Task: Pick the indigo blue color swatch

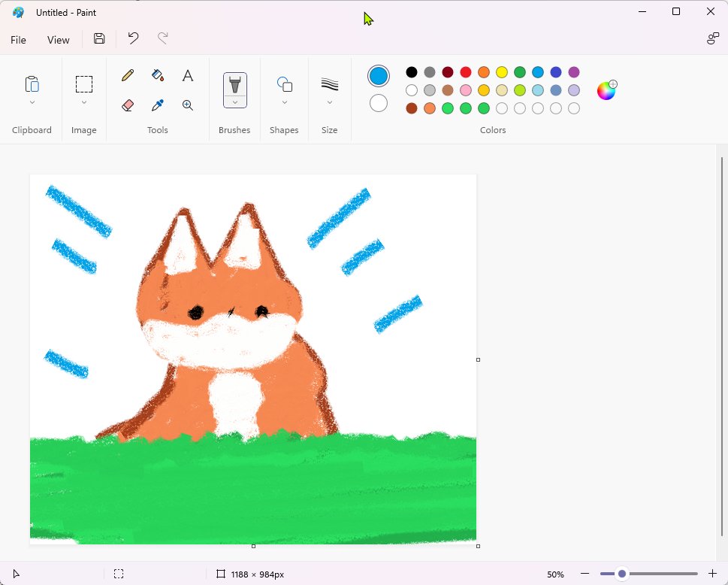Action: (556, 72)
